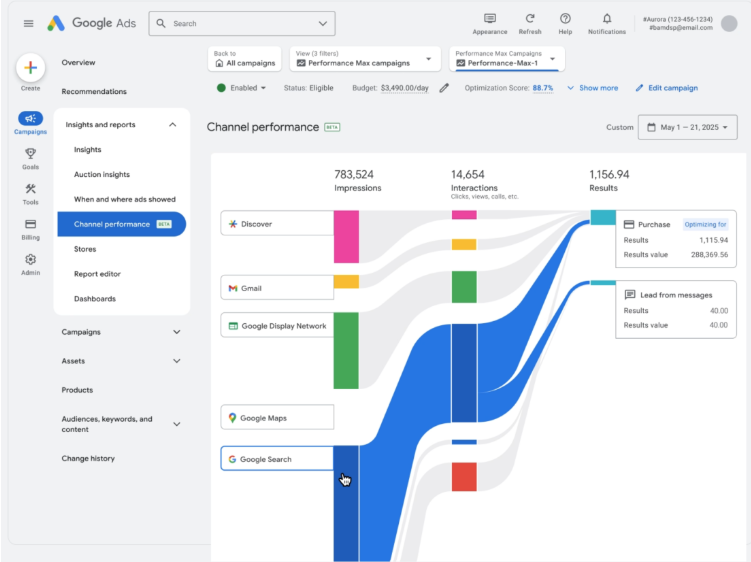Viewport: 751px width, 562px height.
Task: Click the Google Display Network icon
Action: tap(233, 326)
